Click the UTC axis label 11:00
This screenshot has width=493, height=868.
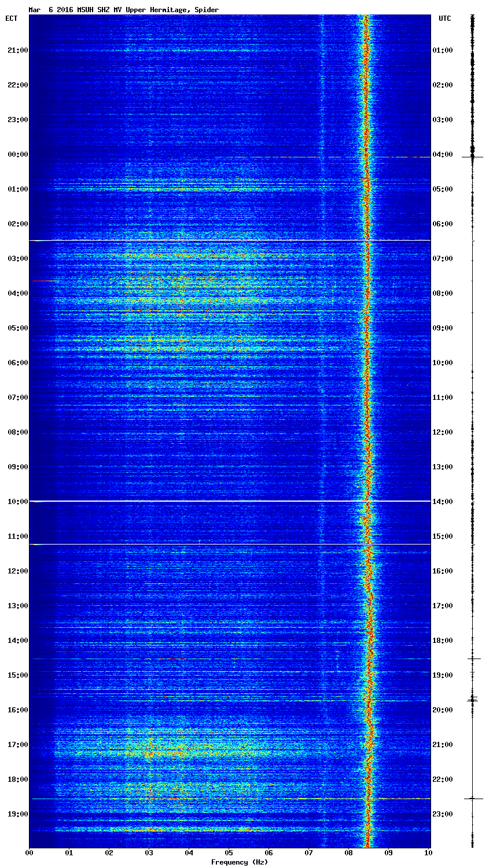[443, 398]
